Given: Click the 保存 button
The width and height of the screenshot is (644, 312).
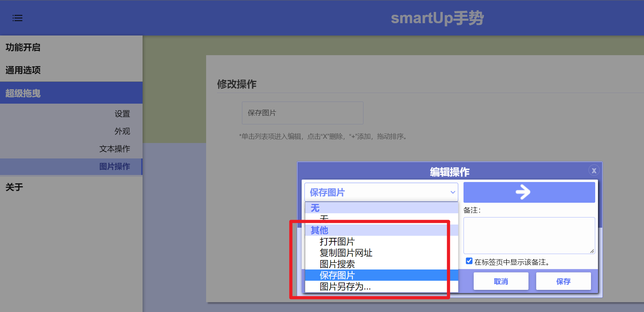Looking at the screenshot, I should pyautogui.click(x=563, y=281).
